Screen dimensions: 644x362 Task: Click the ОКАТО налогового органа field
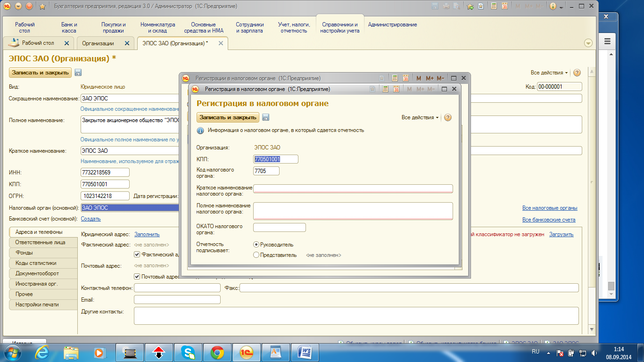point(280,228)
